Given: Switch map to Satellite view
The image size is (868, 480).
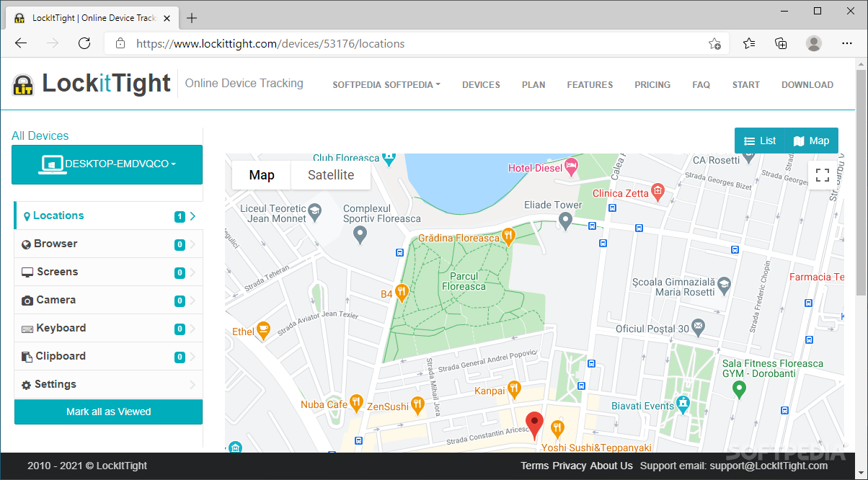Looking at the screenshot, I should 331,175.
